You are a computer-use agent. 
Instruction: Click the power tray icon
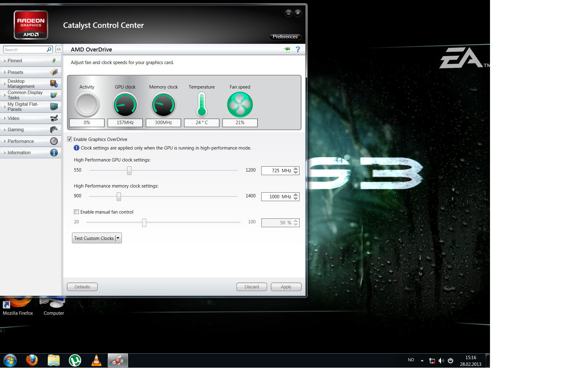[450, 361]
